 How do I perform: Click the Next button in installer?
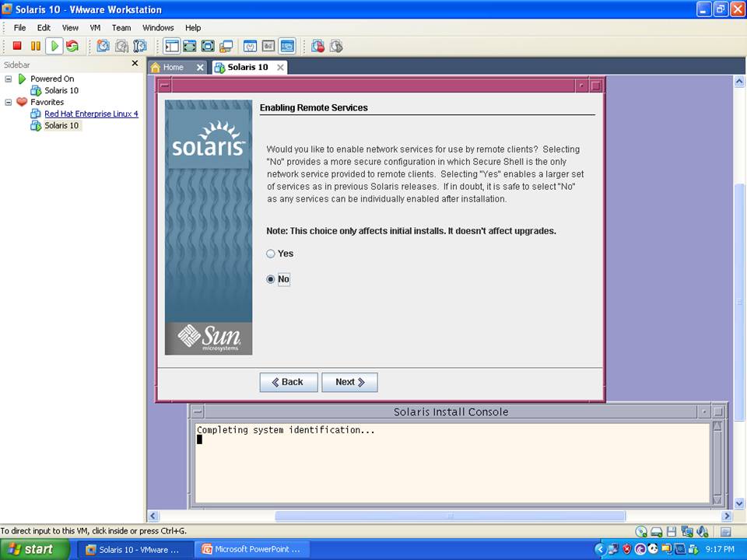349,383
